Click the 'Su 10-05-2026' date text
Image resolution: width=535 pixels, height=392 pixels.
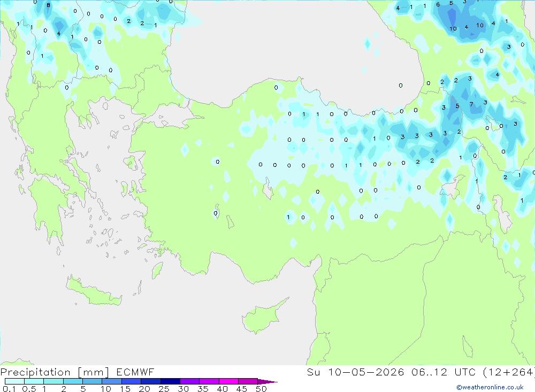(x=356, y=372)
